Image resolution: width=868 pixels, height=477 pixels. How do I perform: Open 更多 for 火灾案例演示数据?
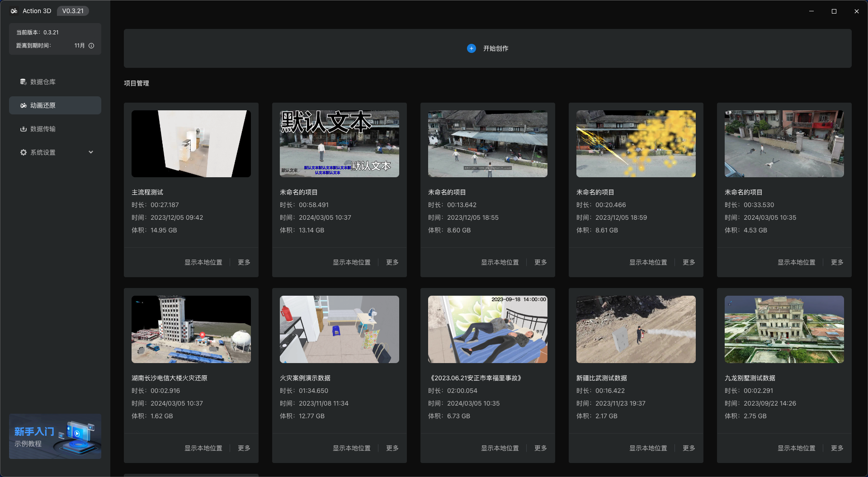(392, 448)
